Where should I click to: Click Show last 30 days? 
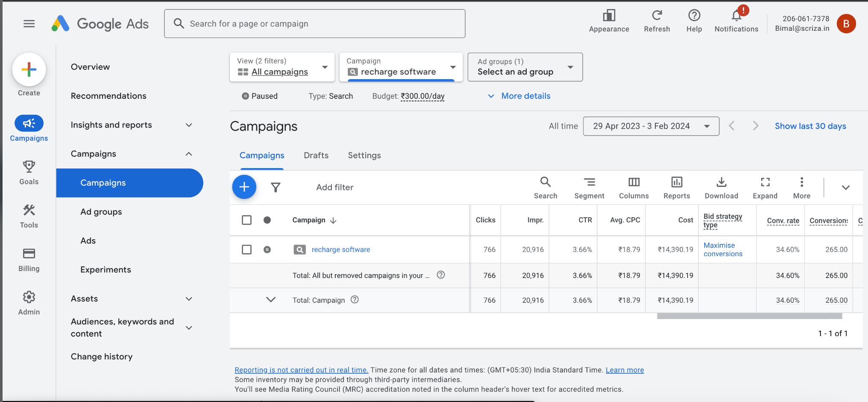coord(810,126)
